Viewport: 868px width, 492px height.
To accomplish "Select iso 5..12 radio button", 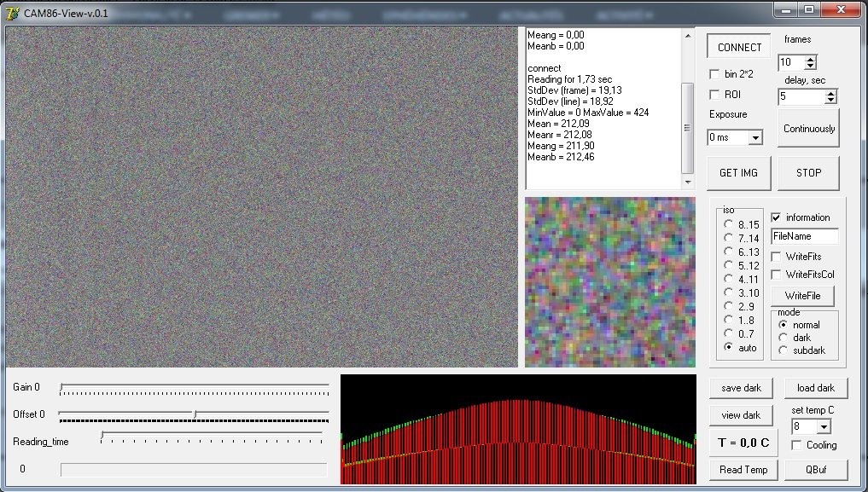I will point(729,265).
